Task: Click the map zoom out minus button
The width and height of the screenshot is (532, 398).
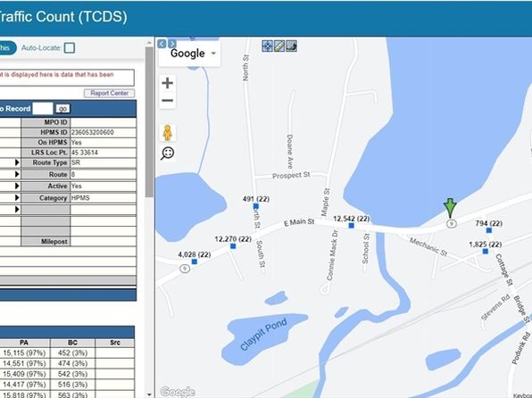Action: (167, 101)
